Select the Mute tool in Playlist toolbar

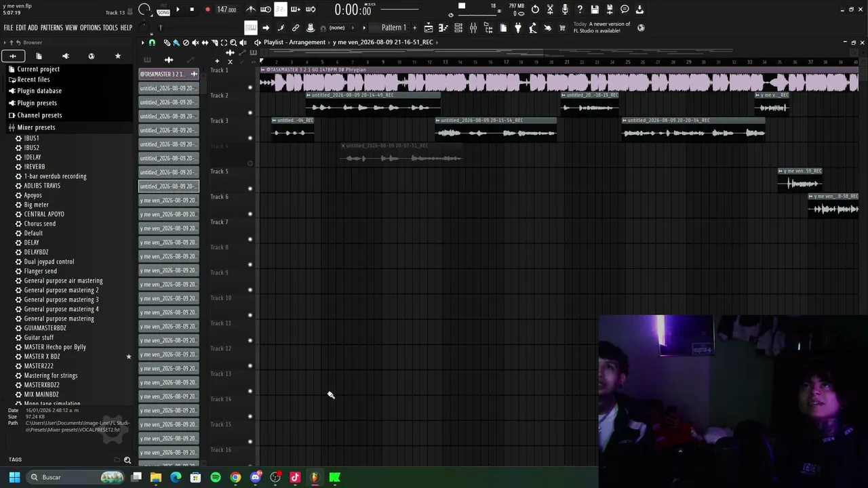tap(195, 43)
